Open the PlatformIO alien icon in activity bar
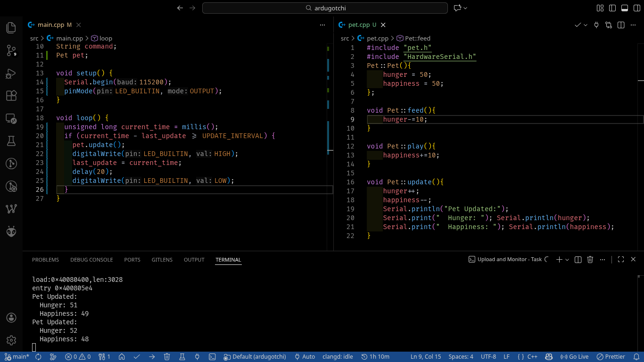Image resolution: width=644 pixels, height=362 pixels. 11,231
